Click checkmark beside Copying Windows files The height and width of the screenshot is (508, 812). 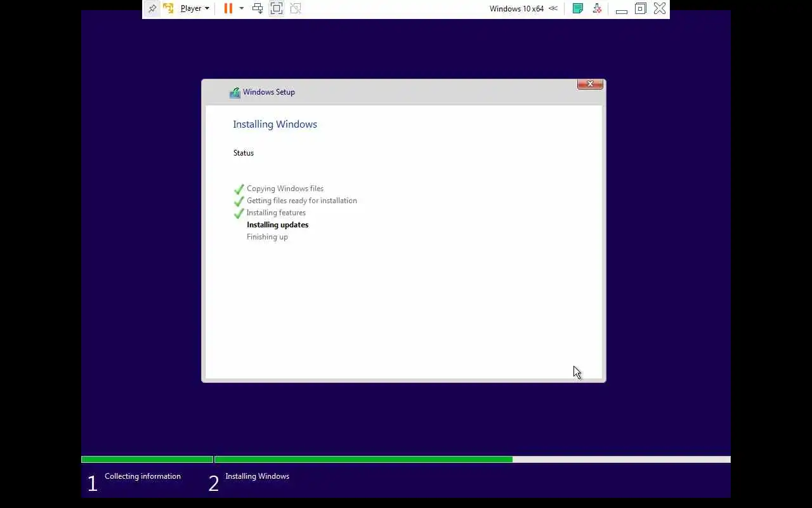[239, 189]
